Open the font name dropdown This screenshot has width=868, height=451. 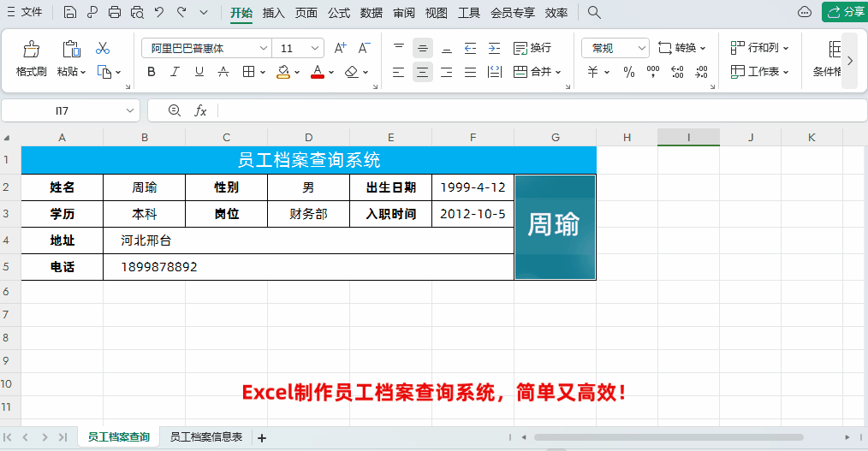point(264,48)
